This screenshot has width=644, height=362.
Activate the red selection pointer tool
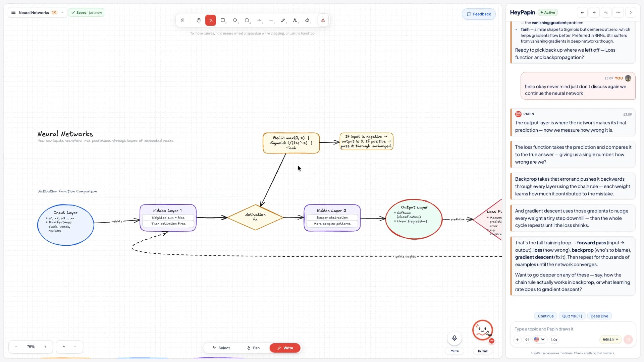click(x=211, y=20)
